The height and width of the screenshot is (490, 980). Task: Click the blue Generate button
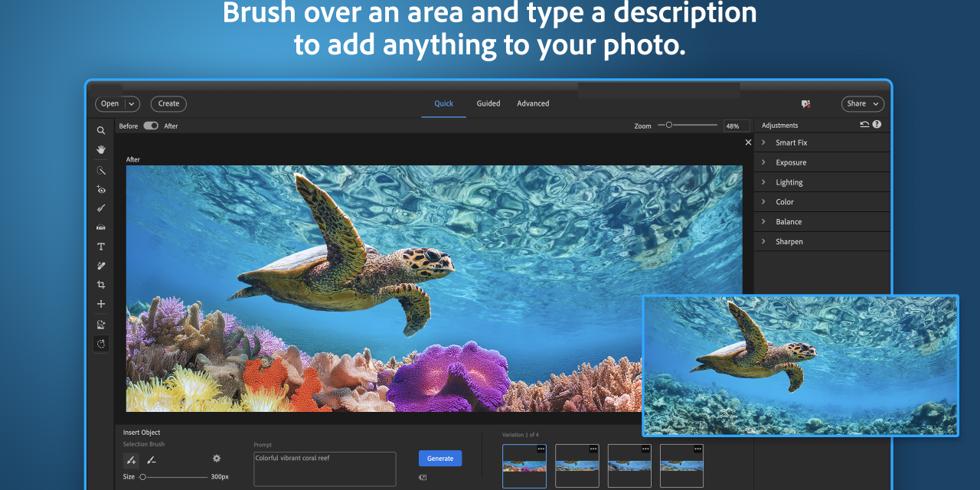pos(440,458)
